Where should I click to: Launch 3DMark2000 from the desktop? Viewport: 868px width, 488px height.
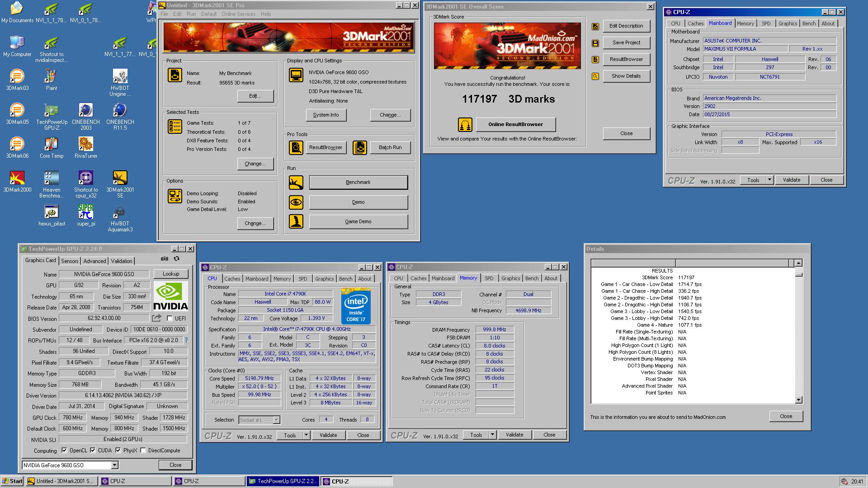17,181
